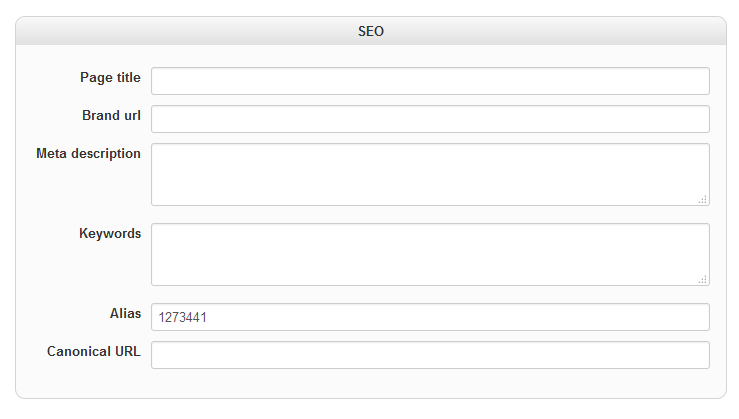This screenshot has height=419, width=739.
Task: Focus the Brand url text box
Action: [x=430, y=119]
